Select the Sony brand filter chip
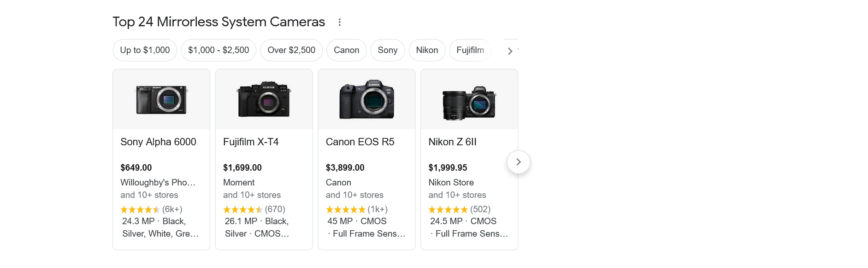868x268 pixels. (x=387, y=50)
